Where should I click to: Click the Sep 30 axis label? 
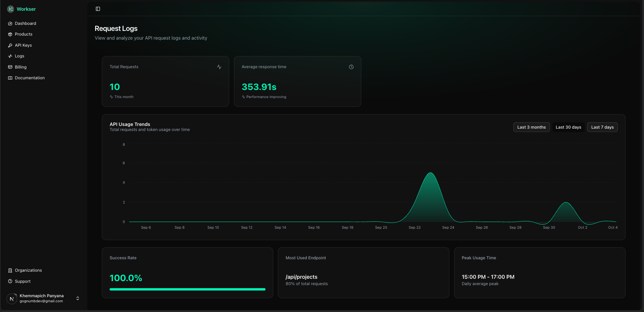pyautogui.click(x=549, y=228)
